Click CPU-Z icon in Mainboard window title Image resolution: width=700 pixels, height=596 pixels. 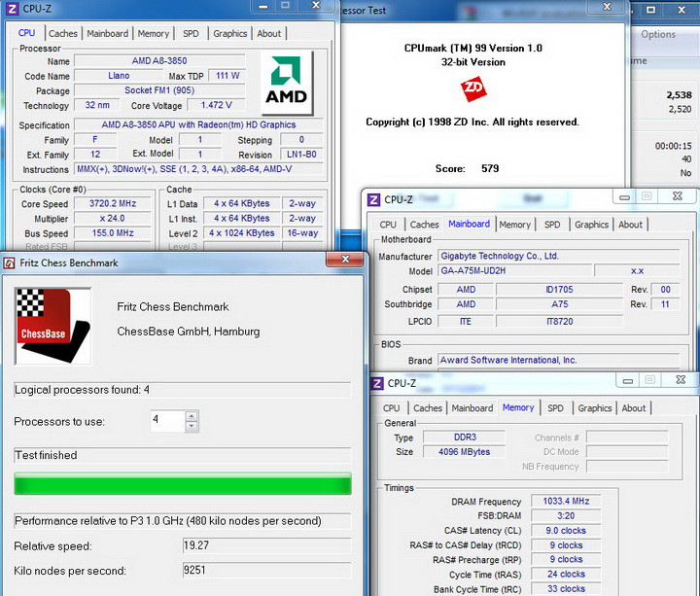coord(373,199)
